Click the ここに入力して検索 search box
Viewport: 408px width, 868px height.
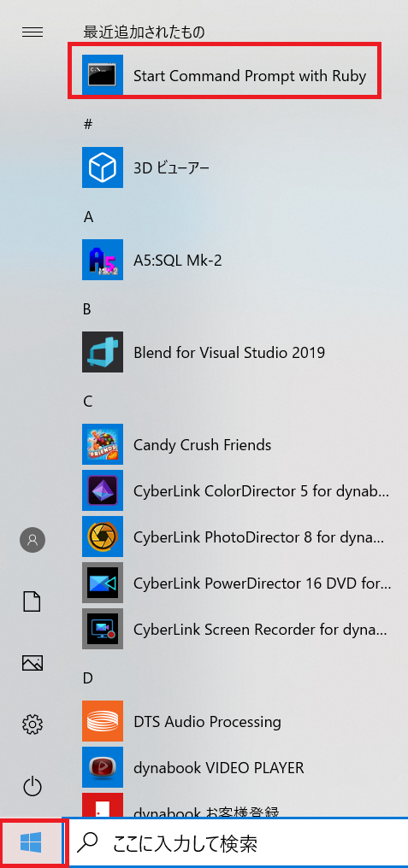pyautogui.click(x=239, y=843)
